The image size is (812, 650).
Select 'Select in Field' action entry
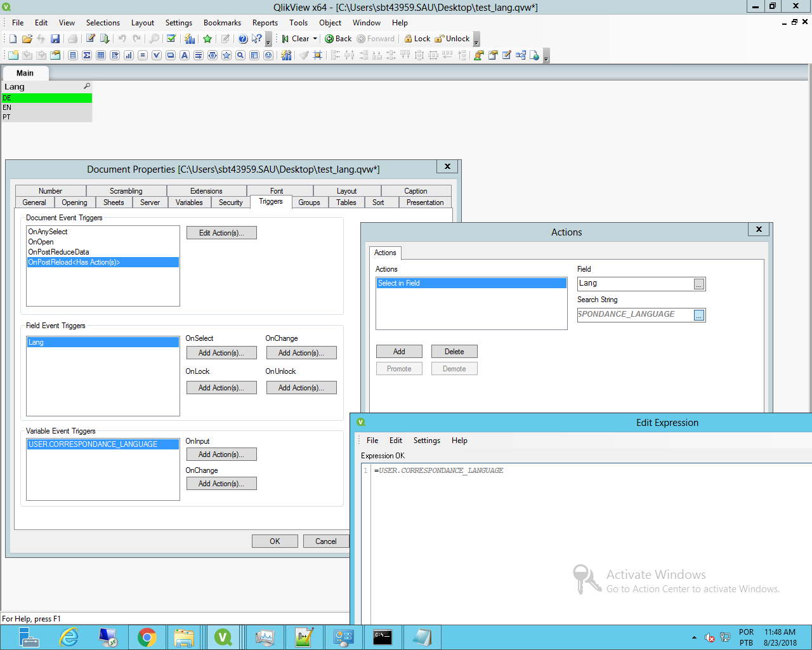(x=471, y=283)
